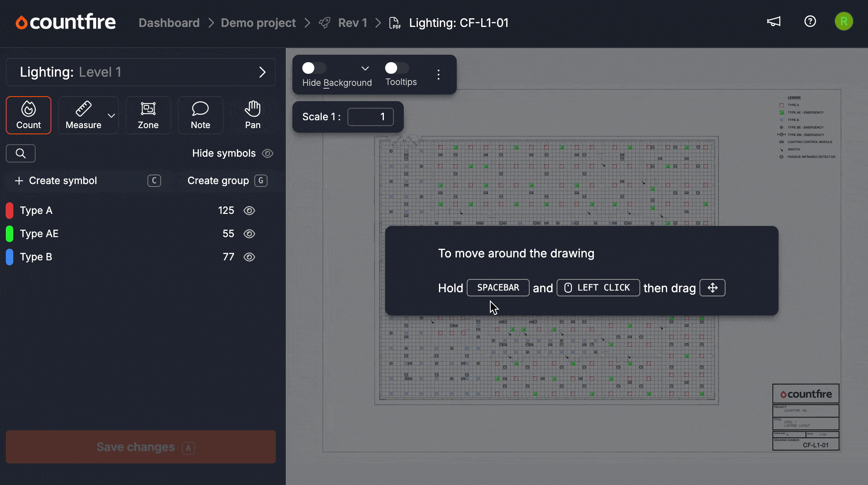Activate the Zone tool
The image size is (868, 485).
coord(148,115)
